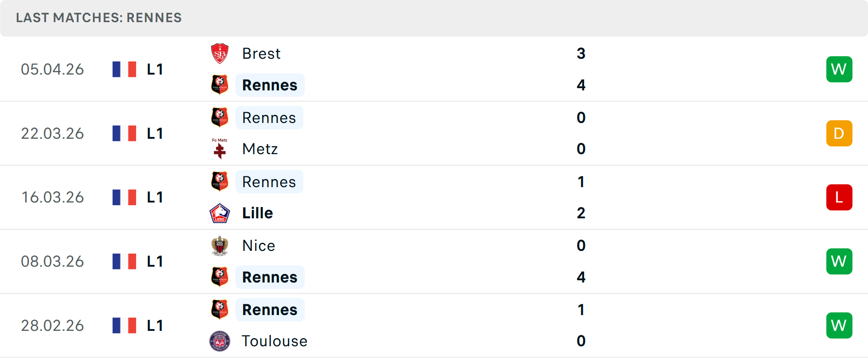Click the date 16.03.26 entry
868x358 pixels.
click(x=52, y=197)
